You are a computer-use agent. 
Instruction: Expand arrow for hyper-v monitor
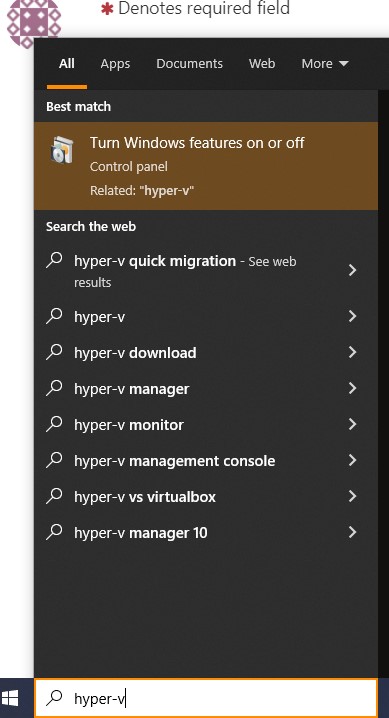[352, 424]
